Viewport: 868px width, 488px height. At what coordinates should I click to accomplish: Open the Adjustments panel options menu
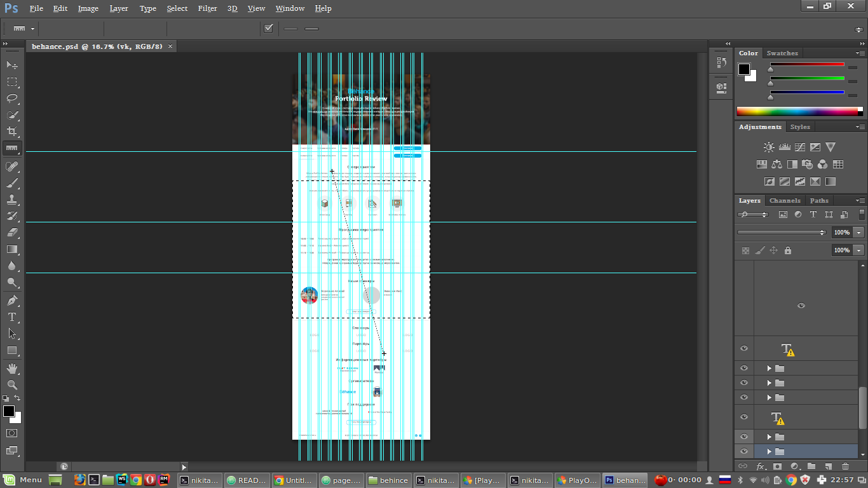click(x=860, y=126)
